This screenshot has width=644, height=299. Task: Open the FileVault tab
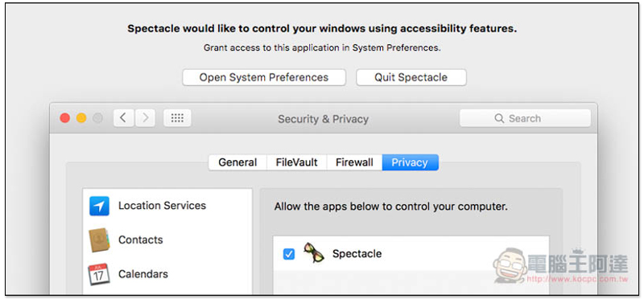tap(296, 162)
